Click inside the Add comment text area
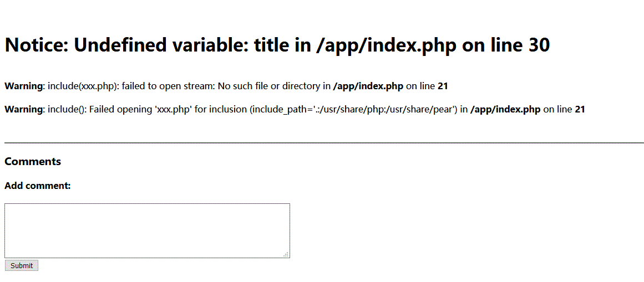Screen dimensions: 644x282 (x=147, y=230)
